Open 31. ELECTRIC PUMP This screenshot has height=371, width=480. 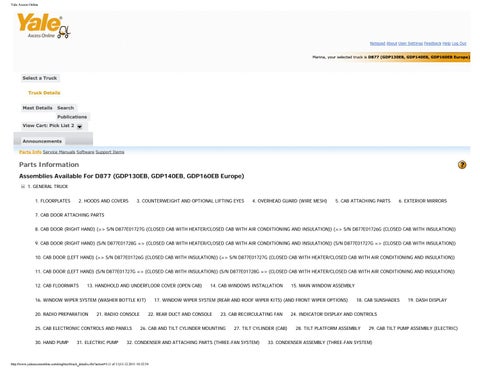(97, 342)
